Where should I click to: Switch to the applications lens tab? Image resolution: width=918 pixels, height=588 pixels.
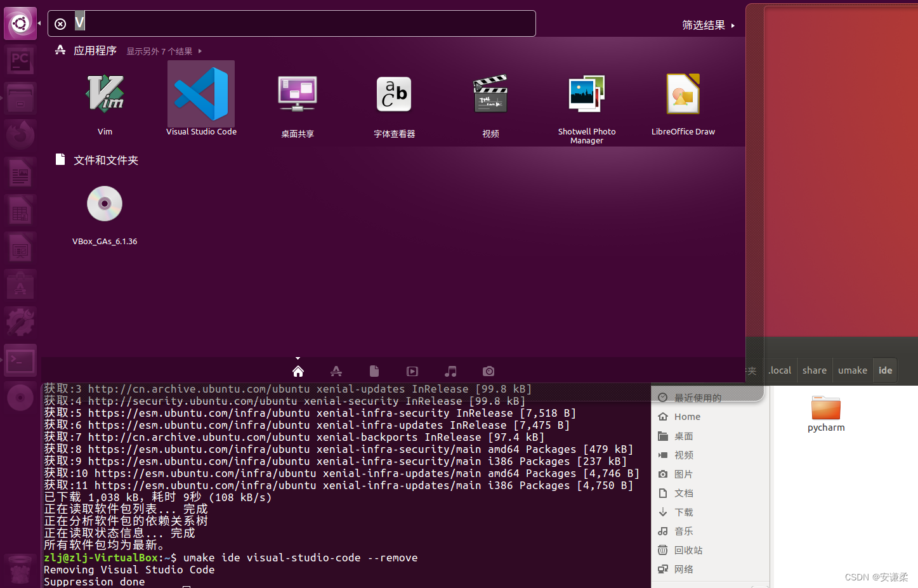pos(336,371)
